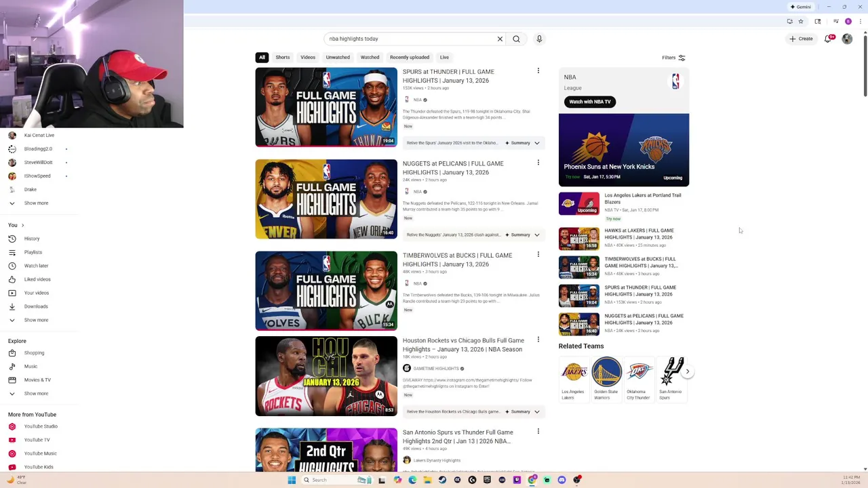Select the Live filter chip
Image resolution: width=868 pixels, height=488 pixels.
tap(444, 58)
